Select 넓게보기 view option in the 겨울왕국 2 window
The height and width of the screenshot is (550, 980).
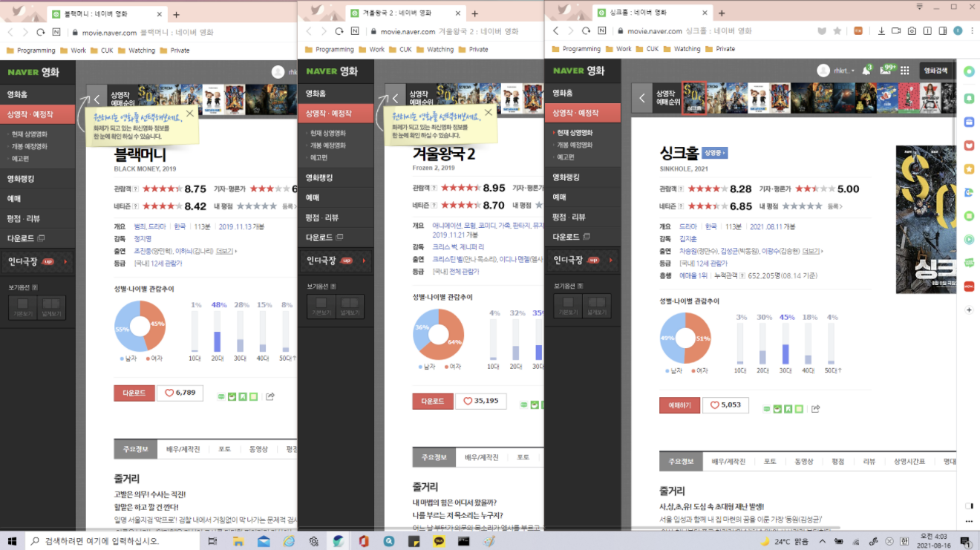(350, 307)
